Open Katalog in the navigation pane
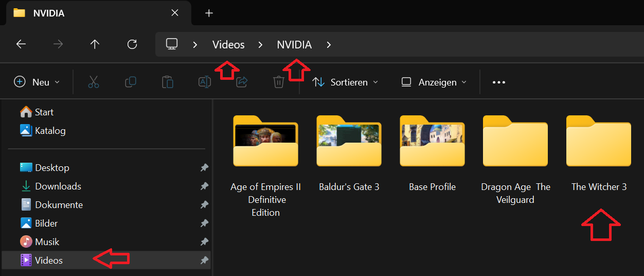The width and height of the screenshot is (644, 276). (50, 130)
